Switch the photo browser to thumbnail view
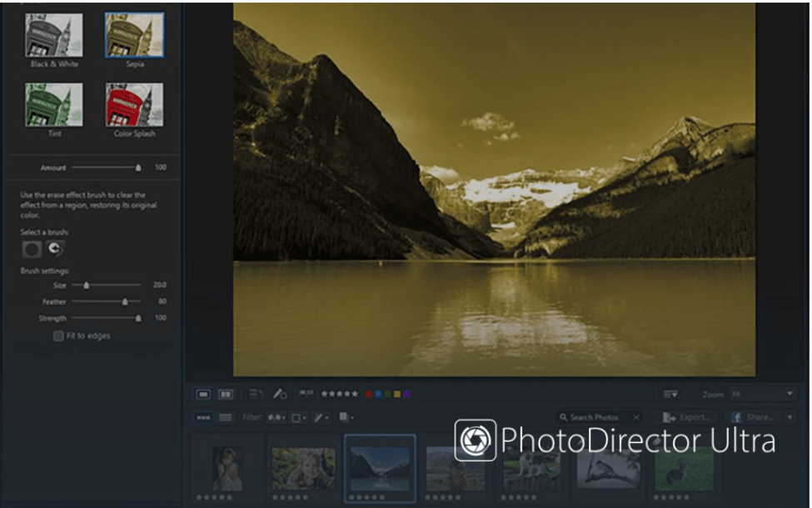This screenshot has width=812, height=508. (204, 416)
